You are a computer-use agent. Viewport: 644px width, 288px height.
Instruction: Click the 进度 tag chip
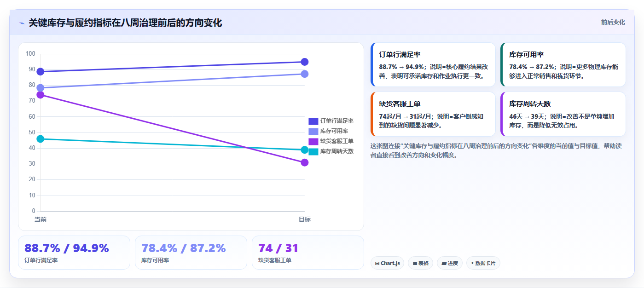point(450,263)
